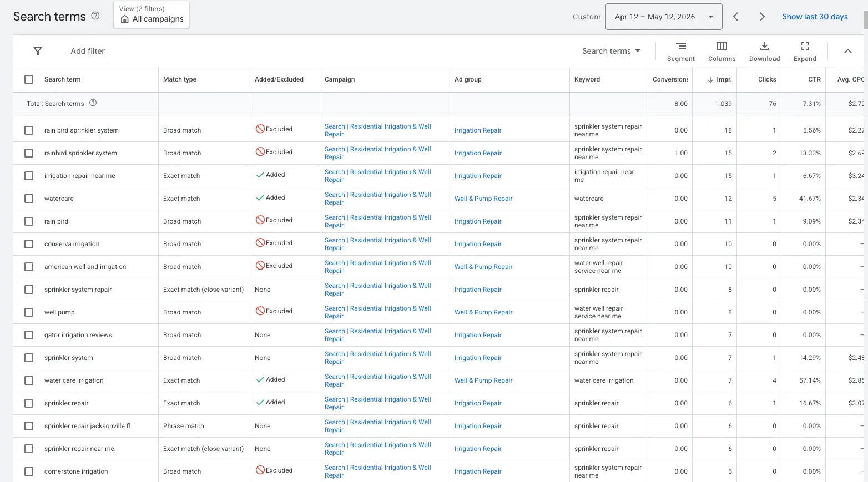Open the View (2 filters) selector
The height and width of the screenshot is (482, 868).
pyautogui.click(x=152, y=14)
